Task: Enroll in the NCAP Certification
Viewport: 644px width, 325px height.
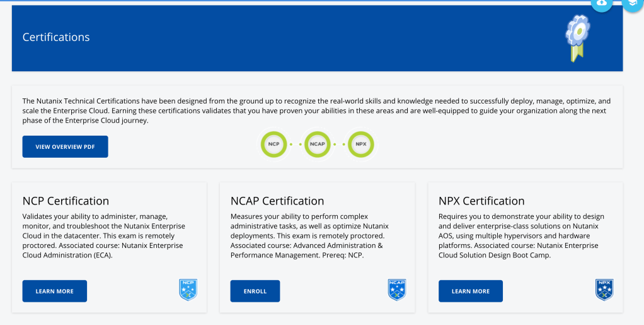Action: pos(255,291)
